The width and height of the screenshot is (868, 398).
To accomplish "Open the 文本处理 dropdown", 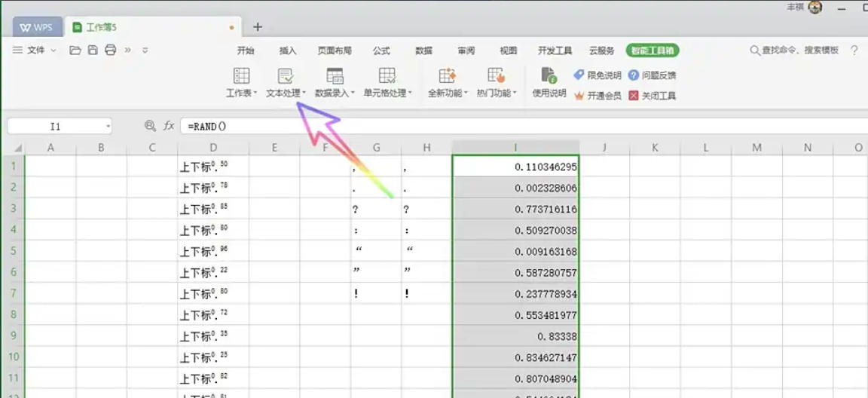I will click(x=286, y=82).
